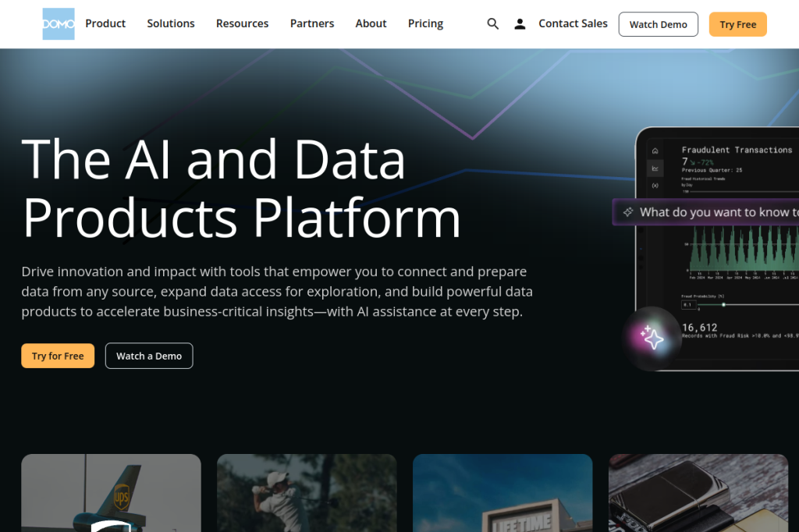This screenshot has width=799, height=532.
Task: Click the 'Fraudulent Transactions' chart title
Action: pyautogui.click(x=737, y=150)
